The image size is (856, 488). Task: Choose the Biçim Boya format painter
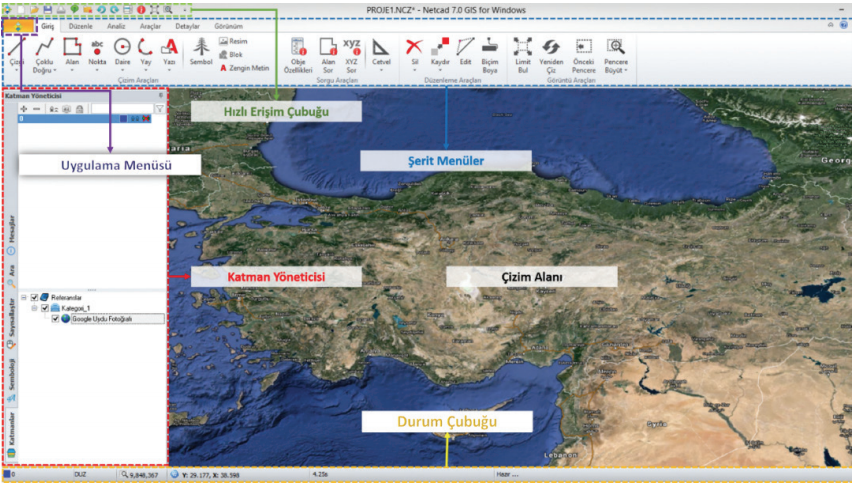tap(490, 48)
